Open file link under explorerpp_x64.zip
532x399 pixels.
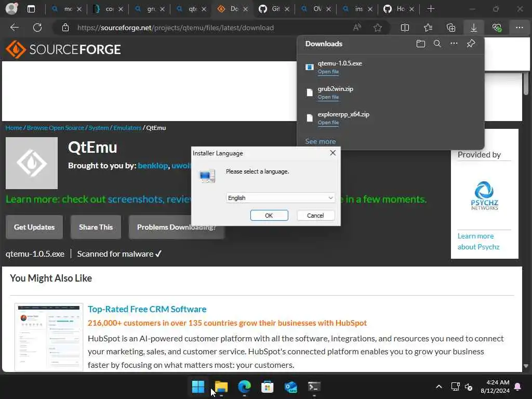(x=328, y=123)
